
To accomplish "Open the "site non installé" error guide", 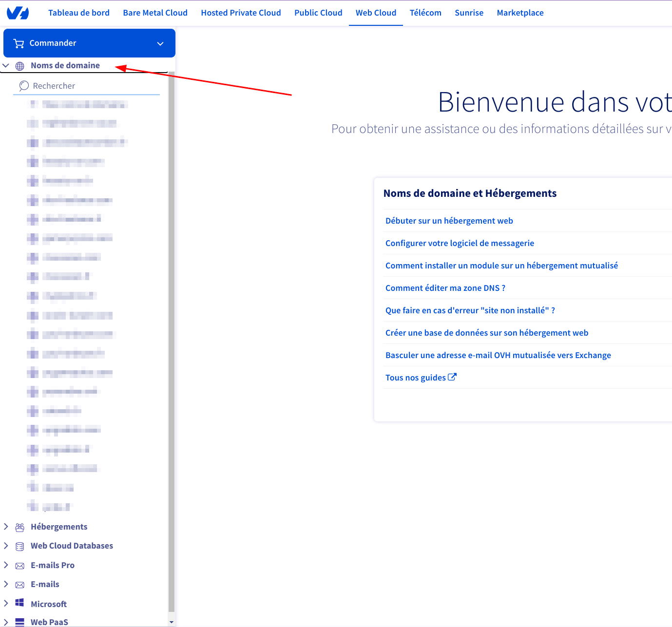I will pos(470,310).
